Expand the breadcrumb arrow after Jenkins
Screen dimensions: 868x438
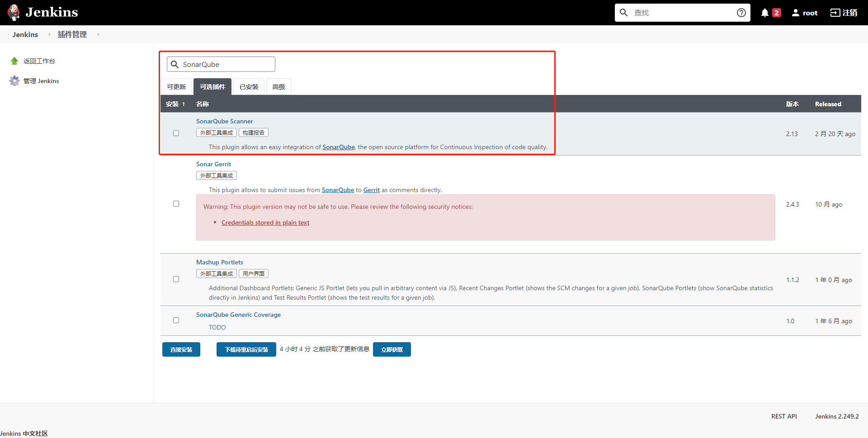pyautogui.click(x=49, y=34)
